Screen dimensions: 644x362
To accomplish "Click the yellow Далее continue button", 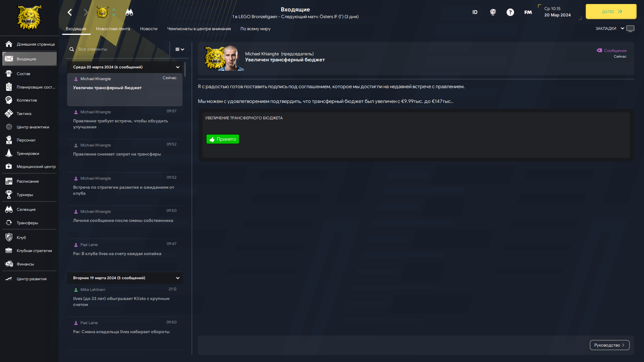I will coord(611,11).
